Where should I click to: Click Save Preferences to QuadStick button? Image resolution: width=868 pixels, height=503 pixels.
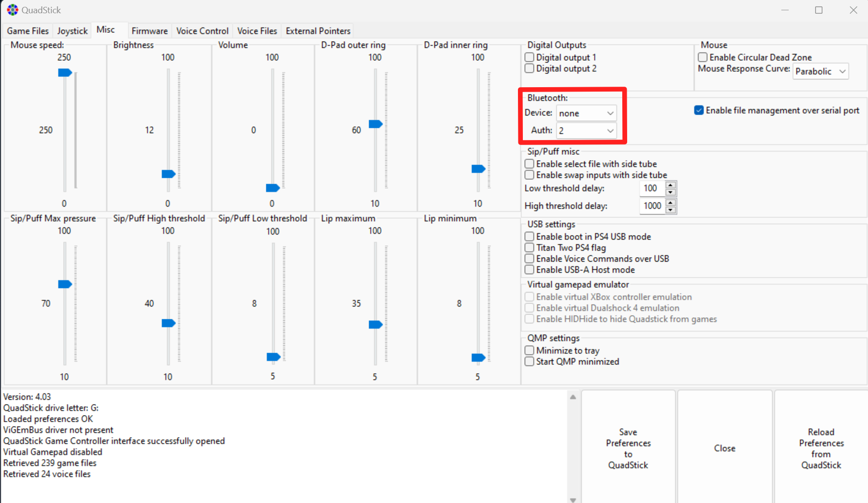coord(628,448)
